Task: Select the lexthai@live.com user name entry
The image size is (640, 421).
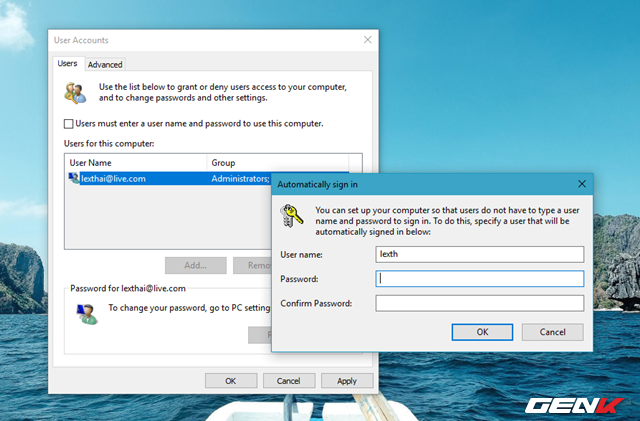Action: point(113,178)
